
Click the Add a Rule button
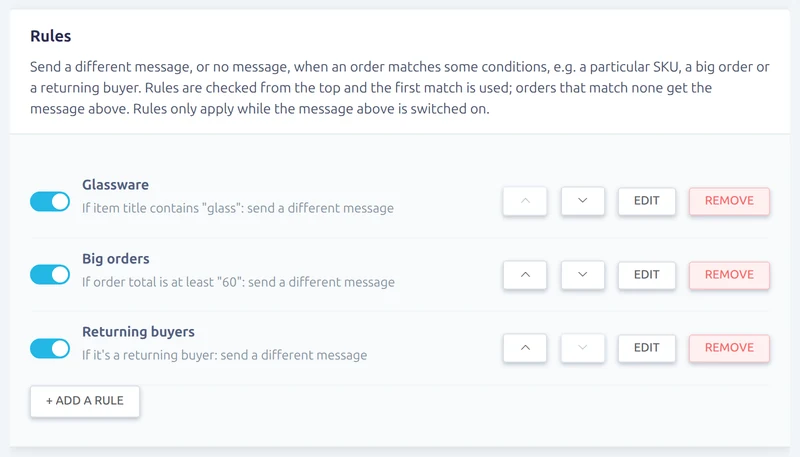85,401
